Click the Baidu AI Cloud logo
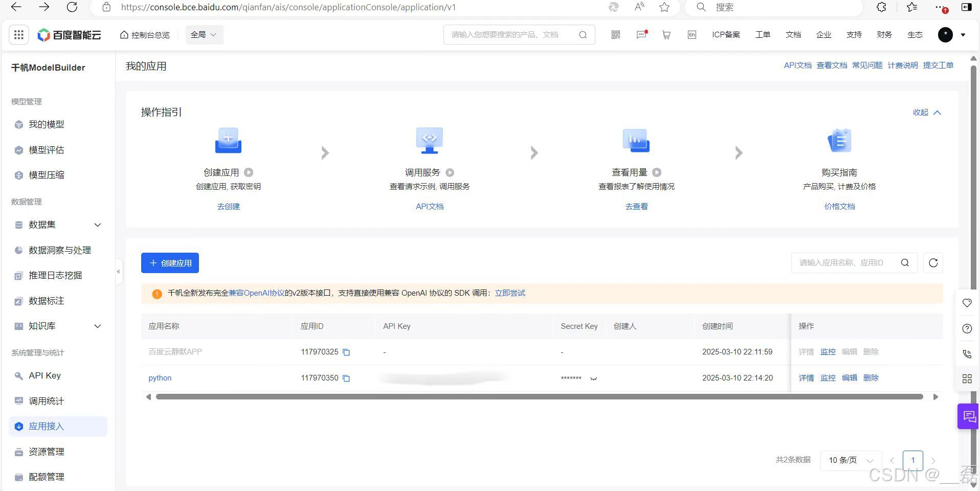 click(x=69, y=35)
